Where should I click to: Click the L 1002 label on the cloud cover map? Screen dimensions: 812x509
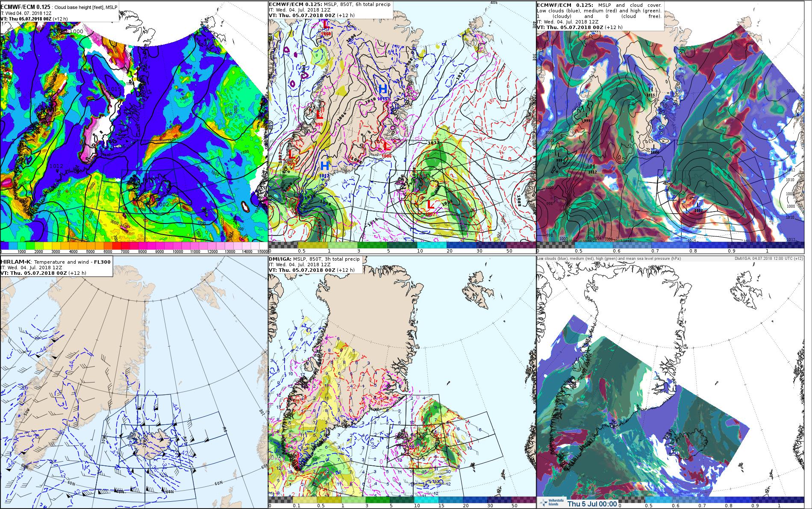tap(698, 207)
